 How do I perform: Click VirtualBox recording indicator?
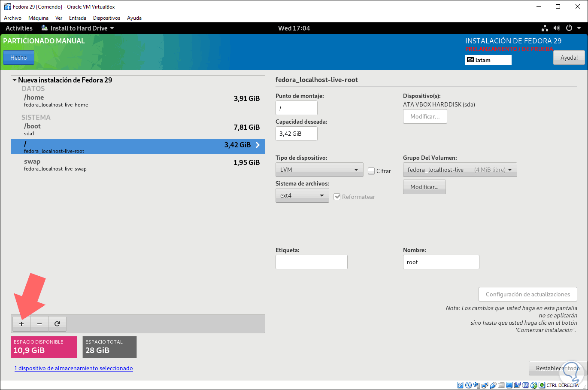point(517,385)
